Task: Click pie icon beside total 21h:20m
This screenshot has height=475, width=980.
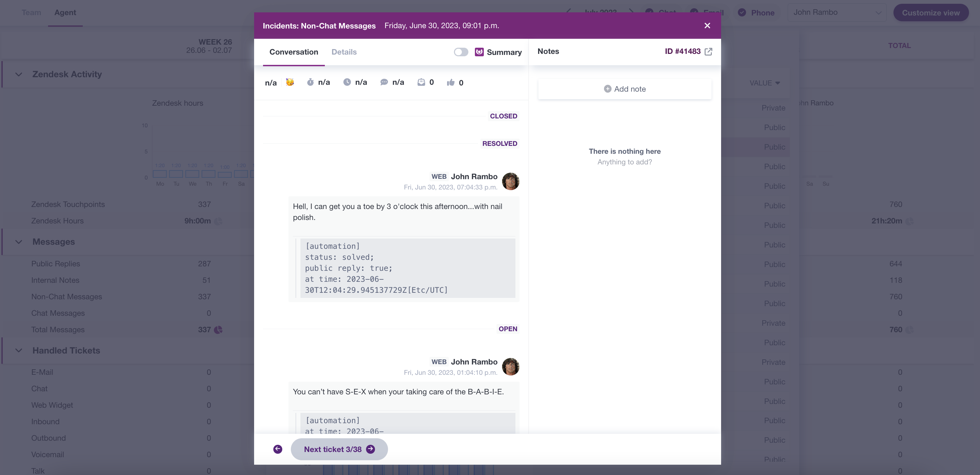Action: click(909, 221)
